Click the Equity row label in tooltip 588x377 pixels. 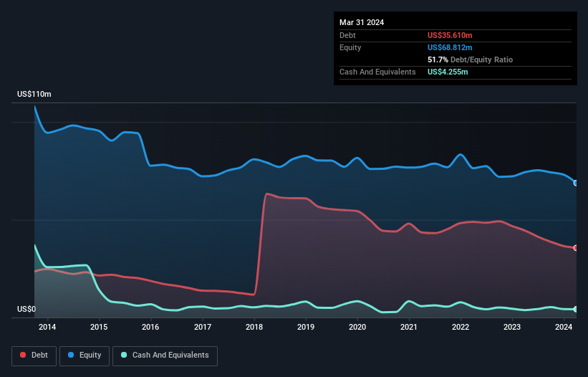[x=350, y=47]
